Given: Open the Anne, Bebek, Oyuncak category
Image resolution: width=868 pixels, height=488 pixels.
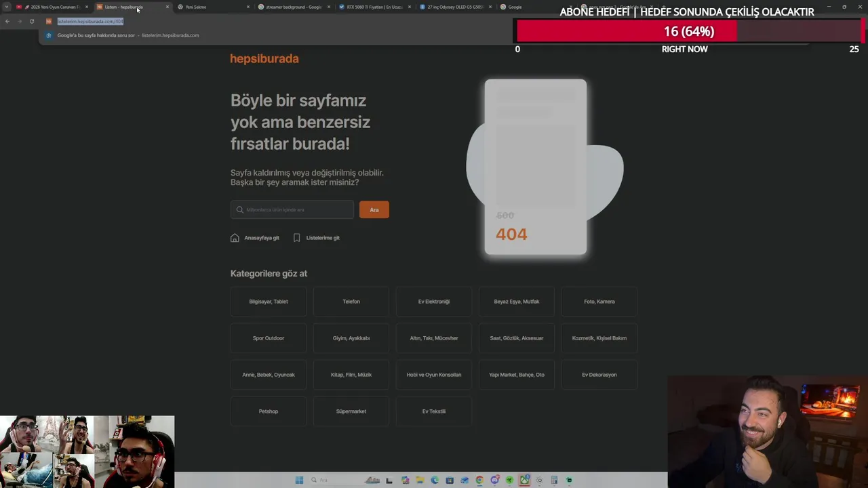Looking at the screenshot, I should pyautogui.click(x=269, y=375).
